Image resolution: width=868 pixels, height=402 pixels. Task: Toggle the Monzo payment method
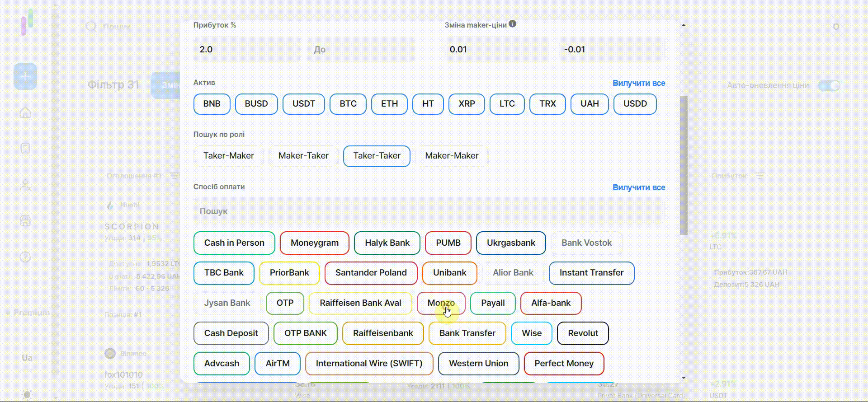point(441,303)
